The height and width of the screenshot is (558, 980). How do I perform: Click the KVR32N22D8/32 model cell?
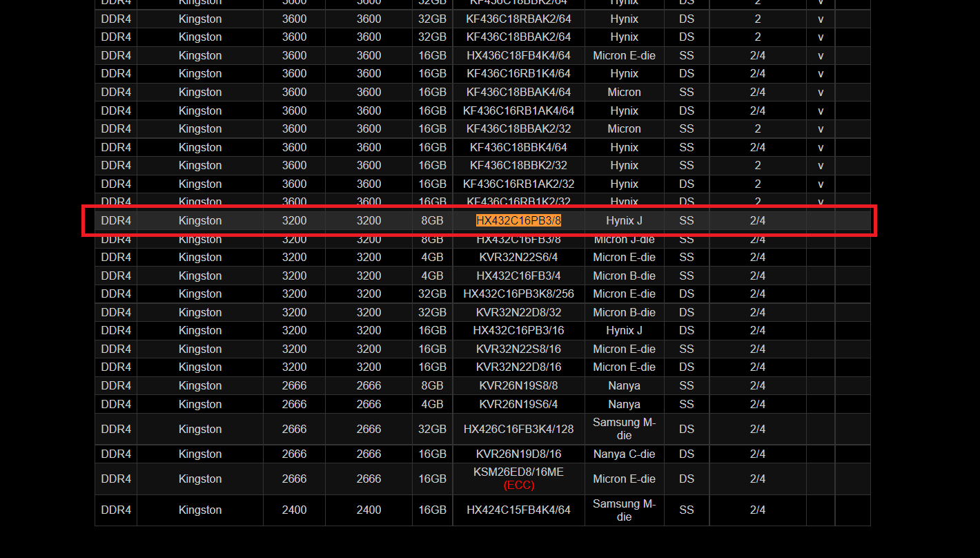518,312
